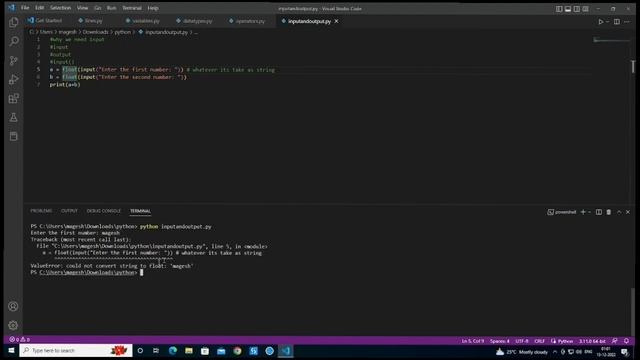This screenshot has width=640, height=360.
Task: Open run options dropdown beside play button
Action: (x=607, y=22)
